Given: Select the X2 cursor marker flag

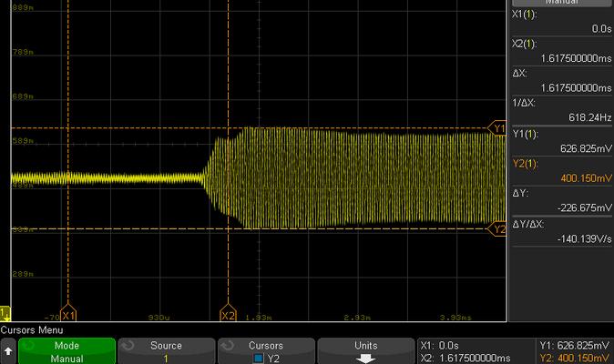Looking at the screenshot, I should (228, 313).
